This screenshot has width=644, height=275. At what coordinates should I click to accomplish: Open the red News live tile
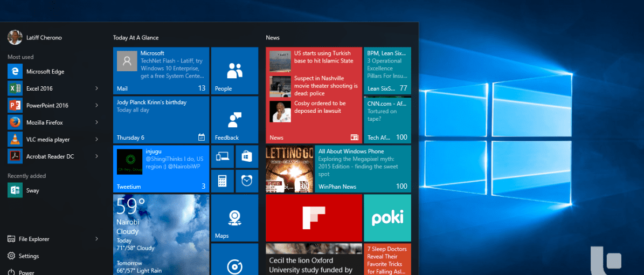click(314, 95)
